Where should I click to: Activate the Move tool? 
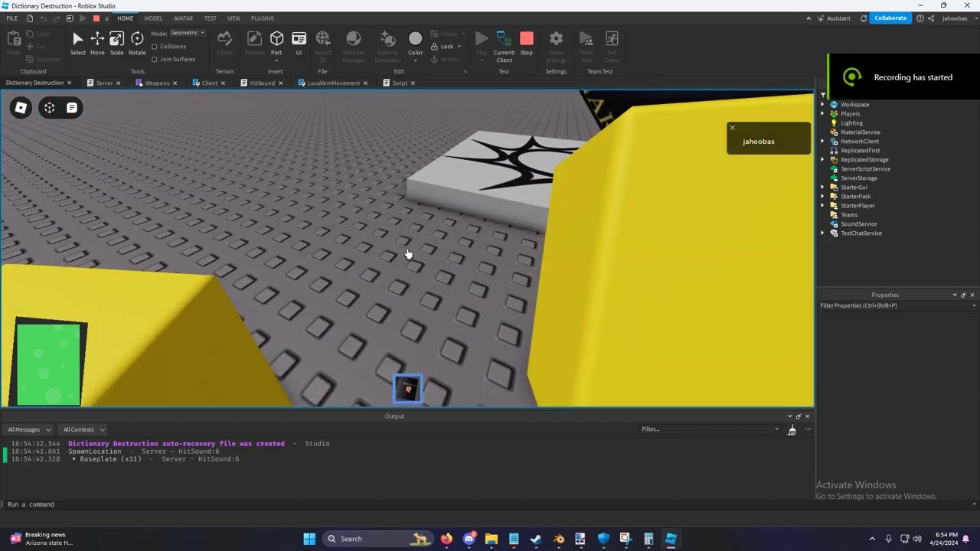pyautogui.click(x=97, y=43)
